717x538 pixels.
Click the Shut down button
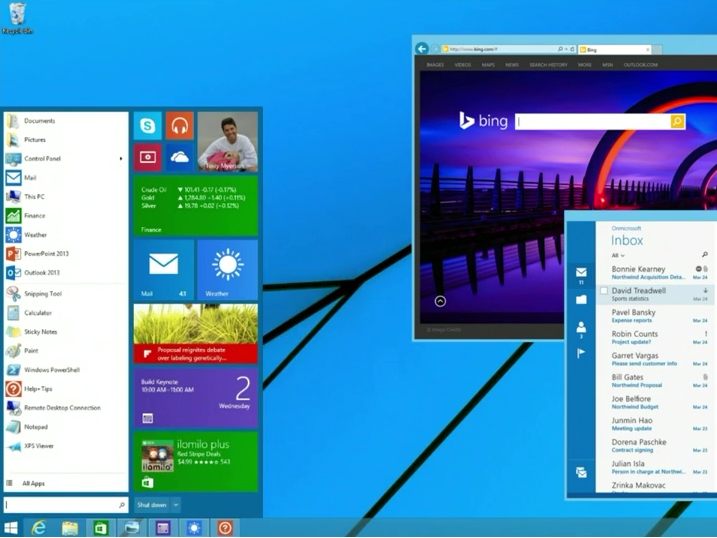coord(152,505)
